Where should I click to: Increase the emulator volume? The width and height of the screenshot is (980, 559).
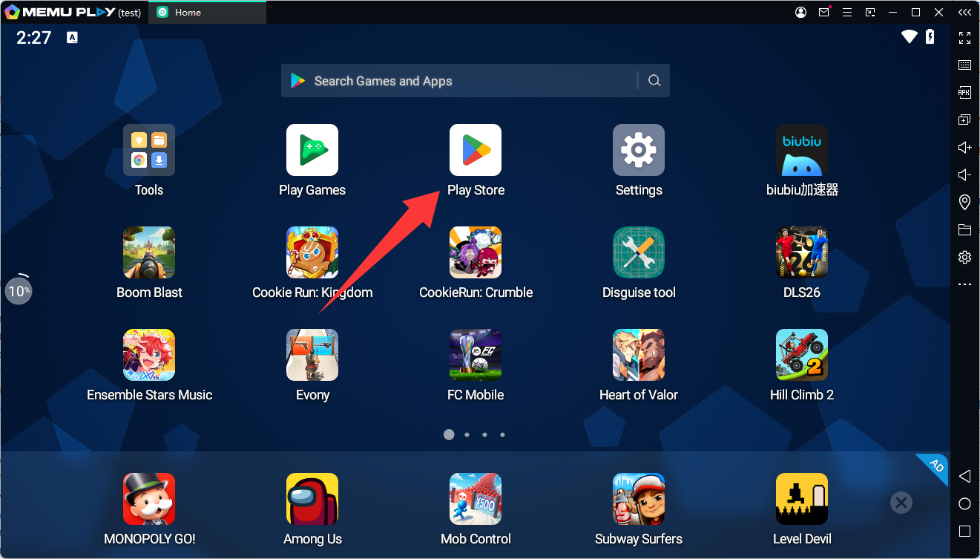964,147
